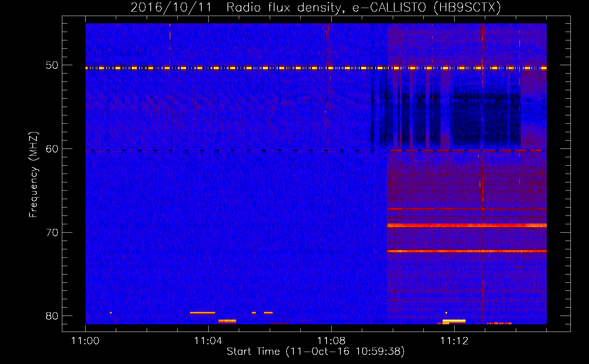Click the long orange dash near 80 MHz at 11:04

click(202, 313)
